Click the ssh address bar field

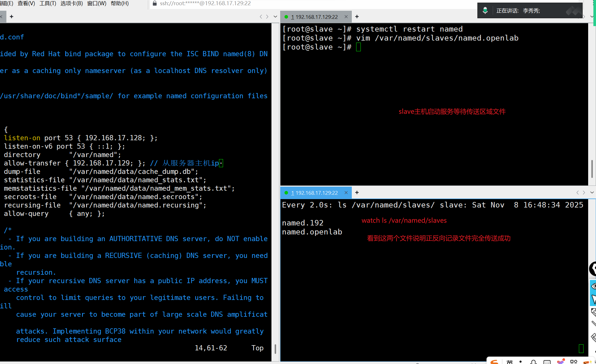point(205,3)
